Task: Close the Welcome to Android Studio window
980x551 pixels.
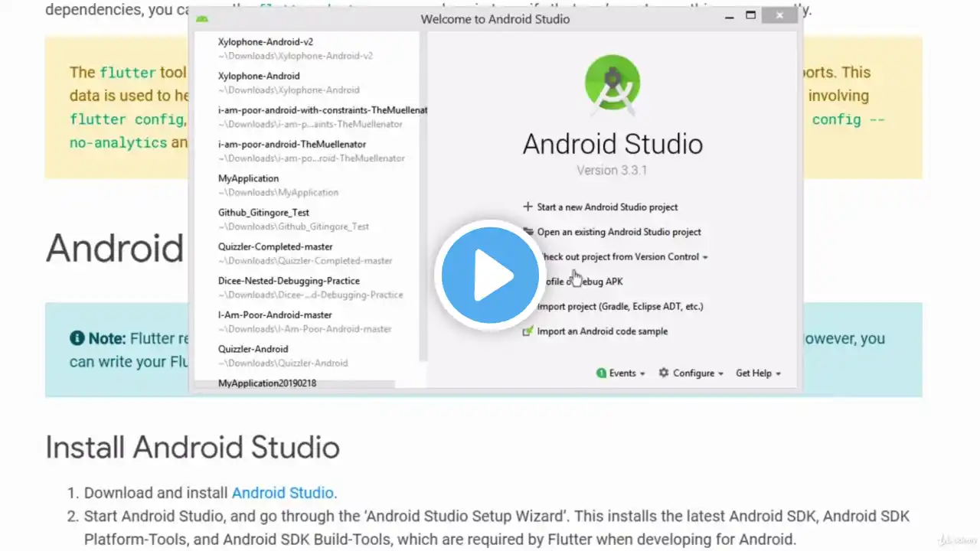Action: pos(779,15)
